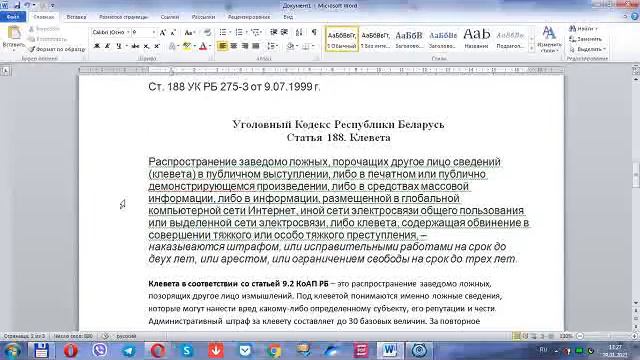Toggle Superscript formatting
This screenshot has height=360, width=640.
(x=157, y=46)
